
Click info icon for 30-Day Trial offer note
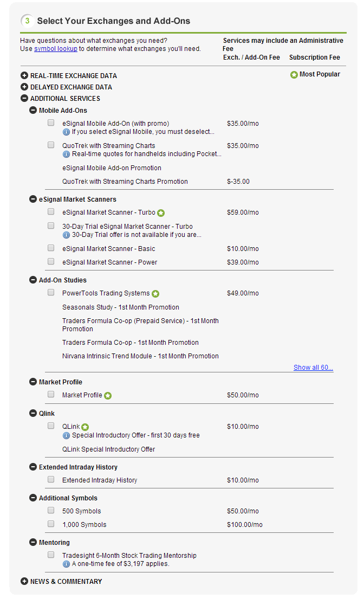pos(66,235)
